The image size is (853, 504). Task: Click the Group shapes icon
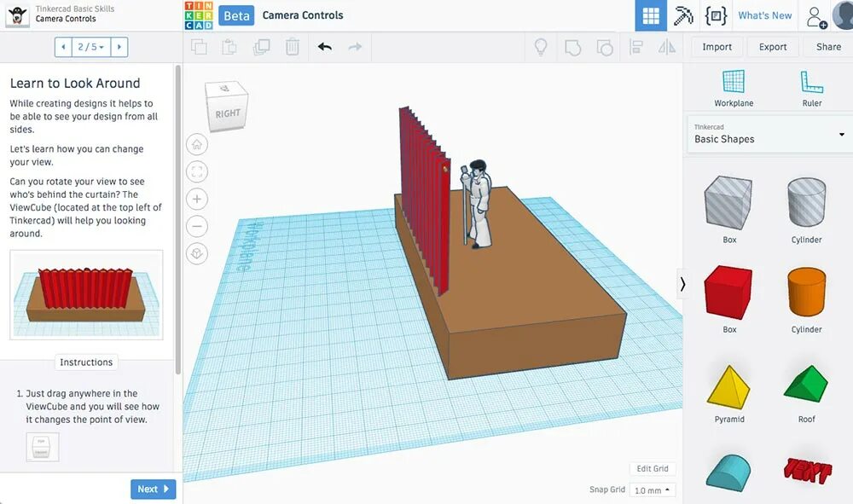click(572, 47)
